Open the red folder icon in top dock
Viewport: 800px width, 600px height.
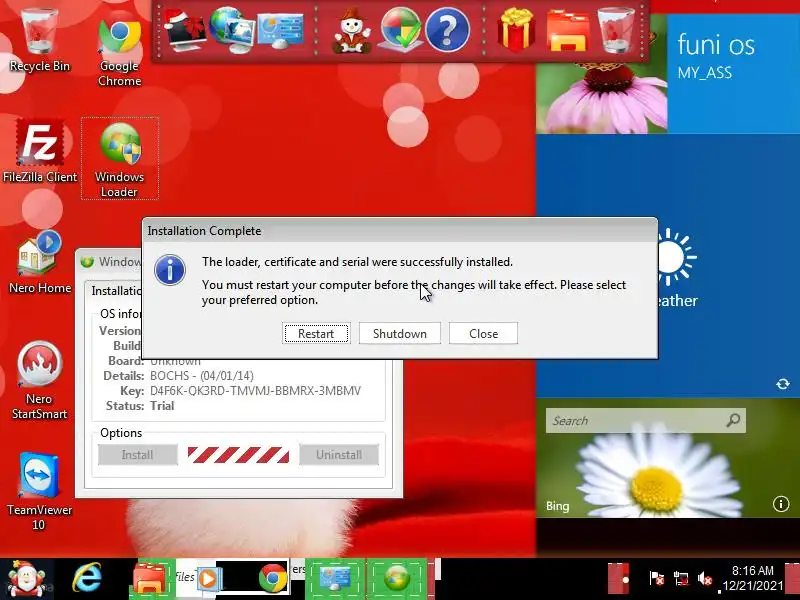(x=567, y=32)
